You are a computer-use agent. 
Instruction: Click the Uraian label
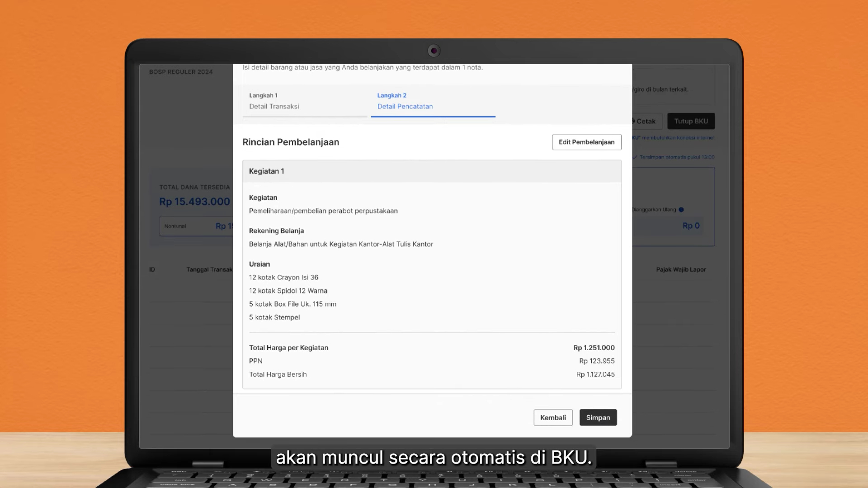(x=259, y=264)
